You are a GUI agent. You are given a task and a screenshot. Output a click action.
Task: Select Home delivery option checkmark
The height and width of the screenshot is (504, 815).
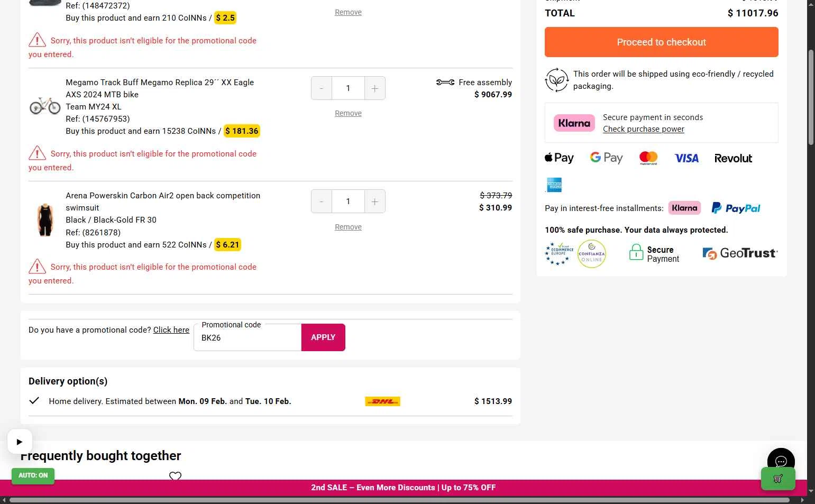coord(34,400)
